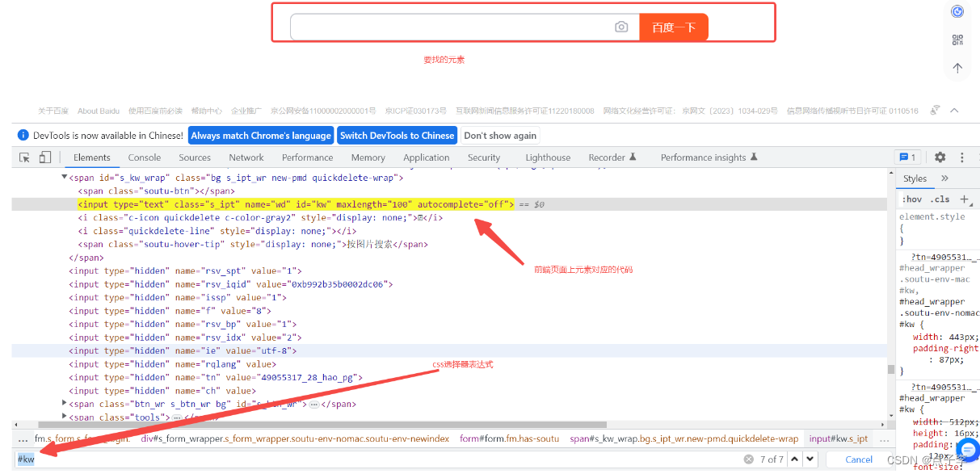Click the back-to-top arrow icon
The image size is (980, 474).
point(957,68)
